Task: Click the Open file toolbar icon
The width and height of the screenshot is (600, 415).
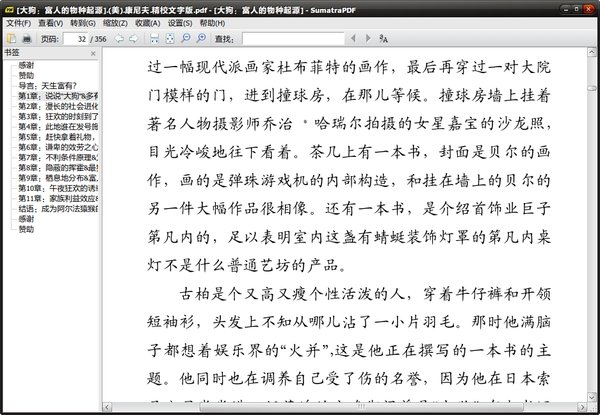Action: [x=12, y=38]
